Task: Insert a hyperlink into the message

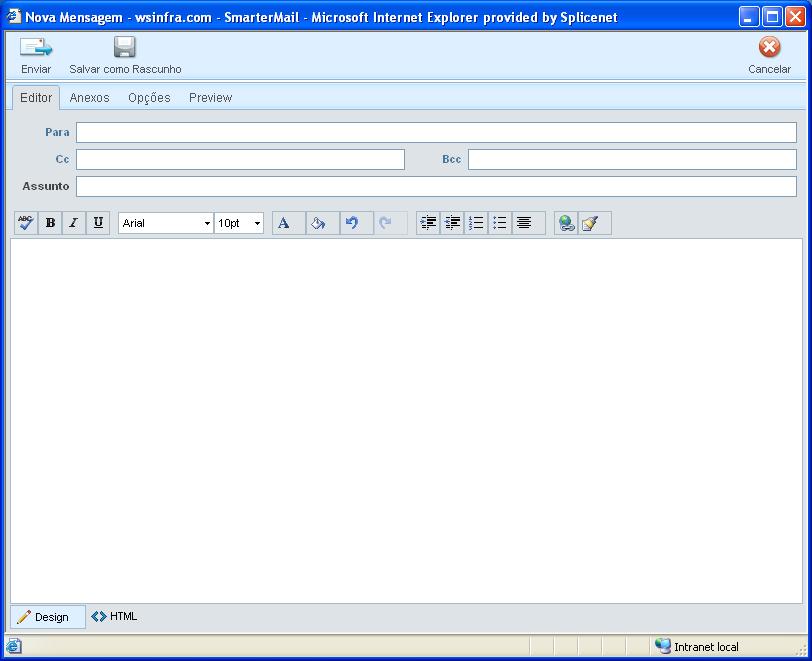Action: coord(566,223)
